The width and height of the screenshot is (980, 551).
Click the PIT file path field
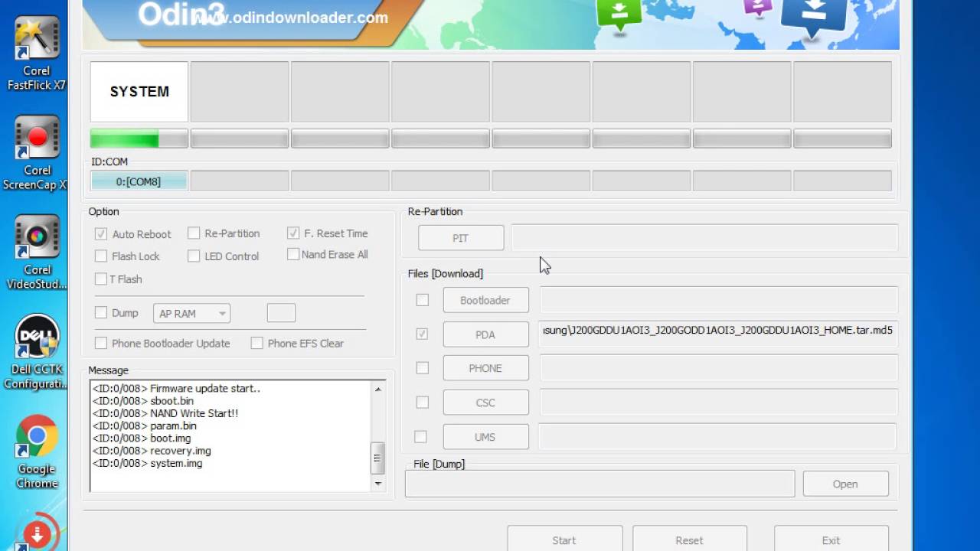point(704,238)
